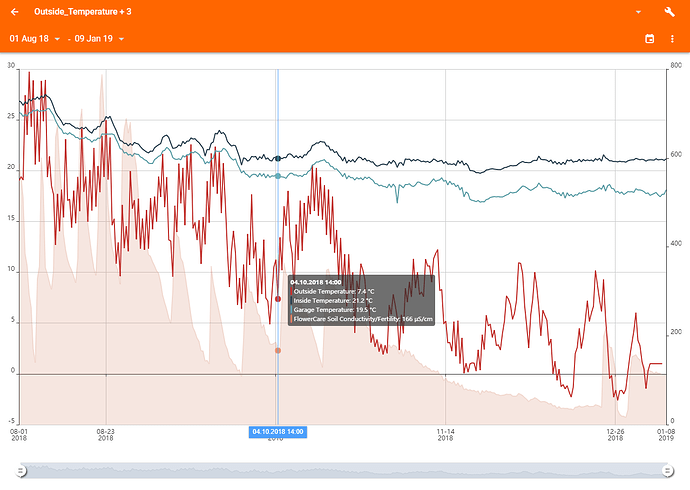The height and width of the screenshot is (490, 690).
Task: Click the Outside_Temperature + 3 title
Action: (83, 12)
